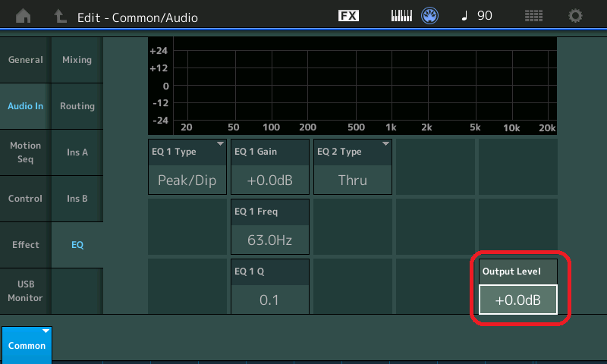Switch to the General tab
607x364 pixels.
25,60
